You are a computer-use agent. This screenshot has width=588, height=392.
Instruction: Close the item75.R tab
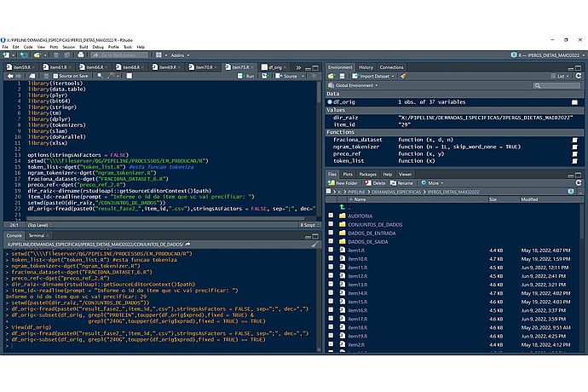pyautogui.click(x=251, y=67)
